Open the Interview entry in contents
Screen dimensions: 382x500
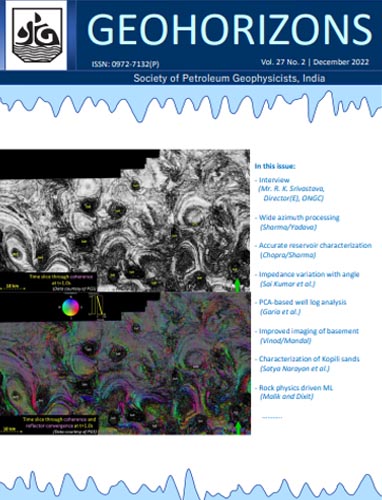click(274, 180)
